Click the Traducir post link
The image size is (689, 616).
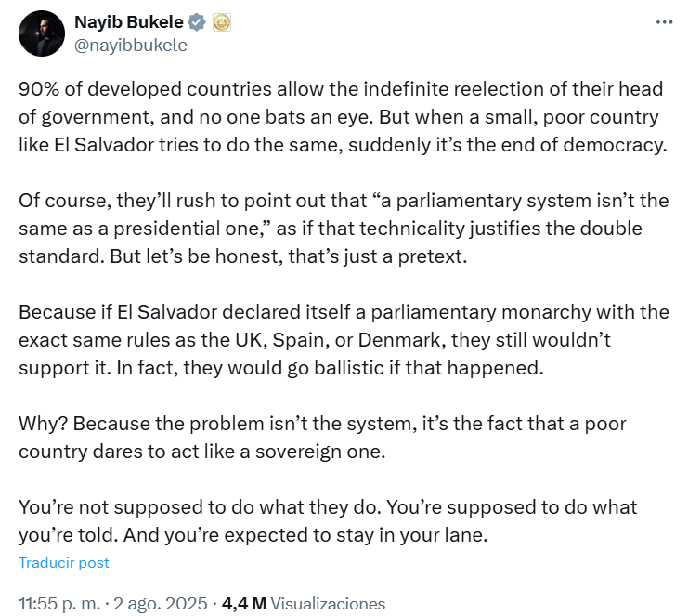[x=63, y=562]
